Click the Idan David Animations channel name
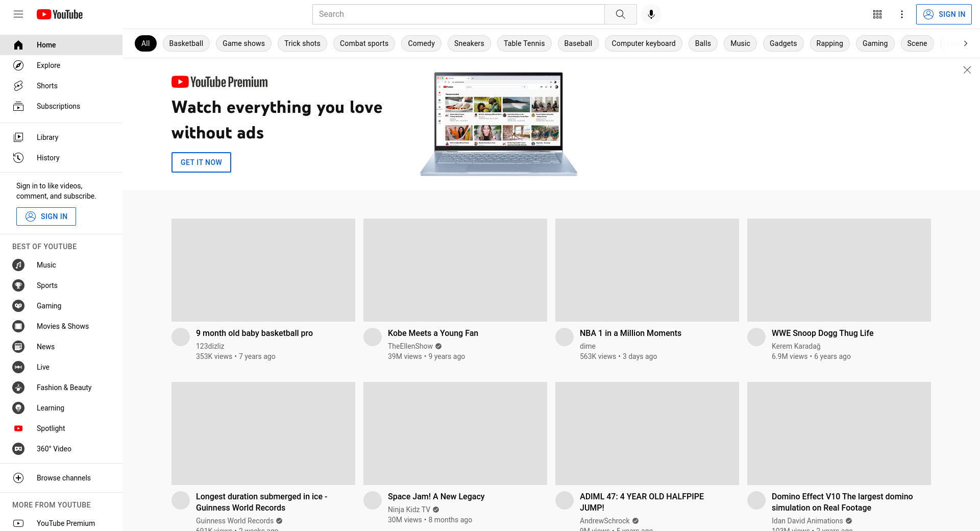 point(807,521)
